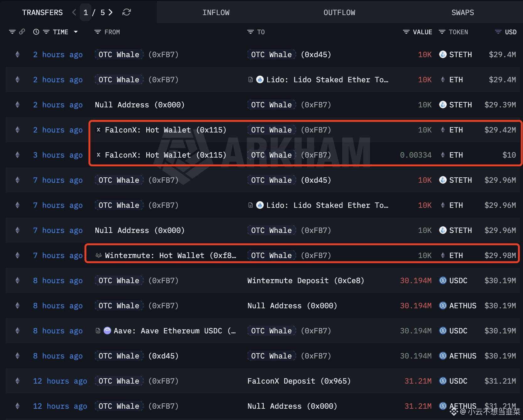This screenshot has width=523, height=420.
Task: Open FalconX Deposit (0x965) address
Action: tap(299, 381)
